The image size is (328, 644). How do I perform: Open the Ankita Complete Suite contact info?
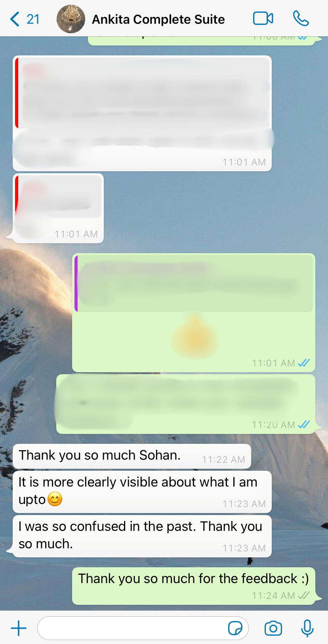click(x=158, y=19)
